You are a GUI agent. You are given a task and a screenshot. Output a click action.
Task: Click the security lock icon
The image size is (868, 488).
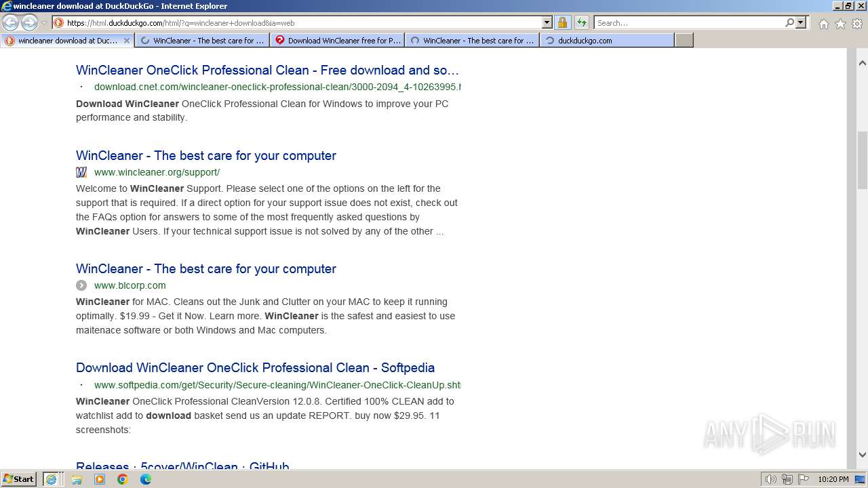click(x=562, y=22)
